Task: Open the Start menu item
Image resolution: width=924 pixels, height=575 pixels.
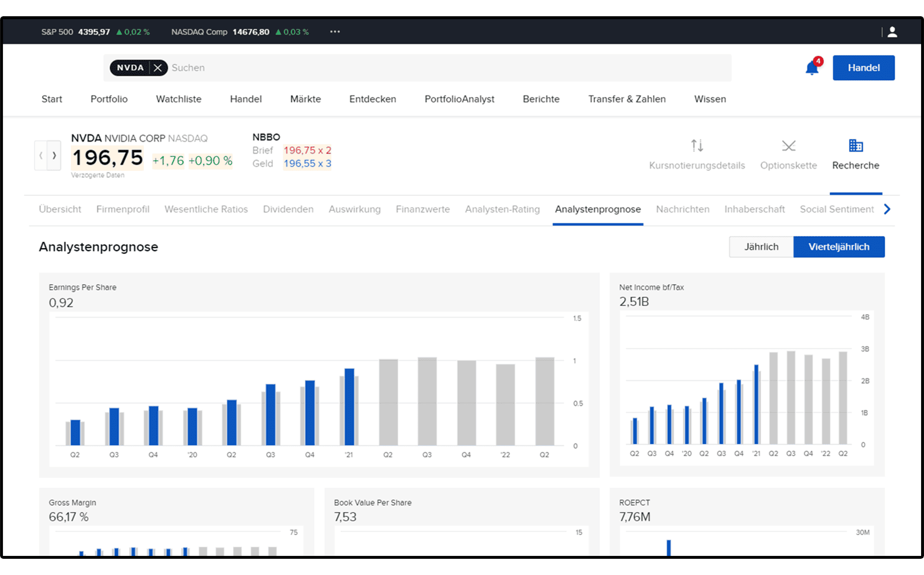Action: coord(52,99)
